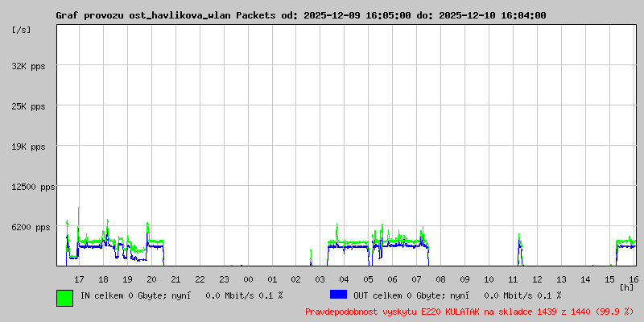Image resolution: width=644 pixels, height=322 pixels.
Task: Click the x-axis hour label '15'
Action: click(x=609, y=279)
